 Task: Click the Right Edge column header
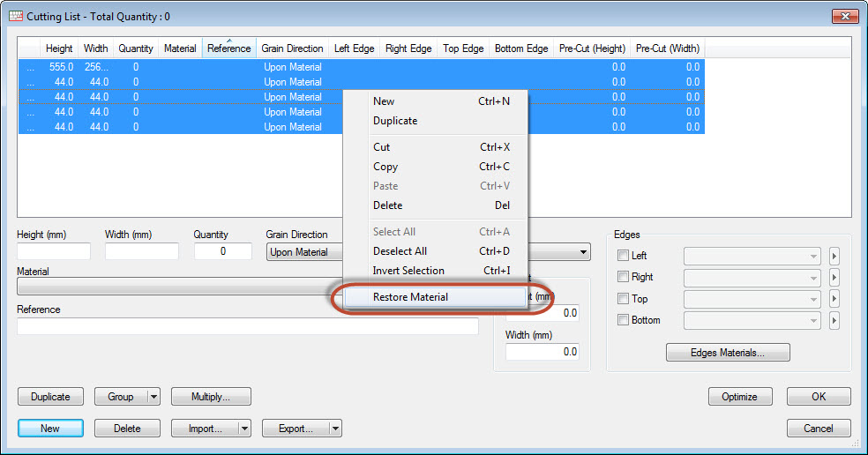coord(408,48)
